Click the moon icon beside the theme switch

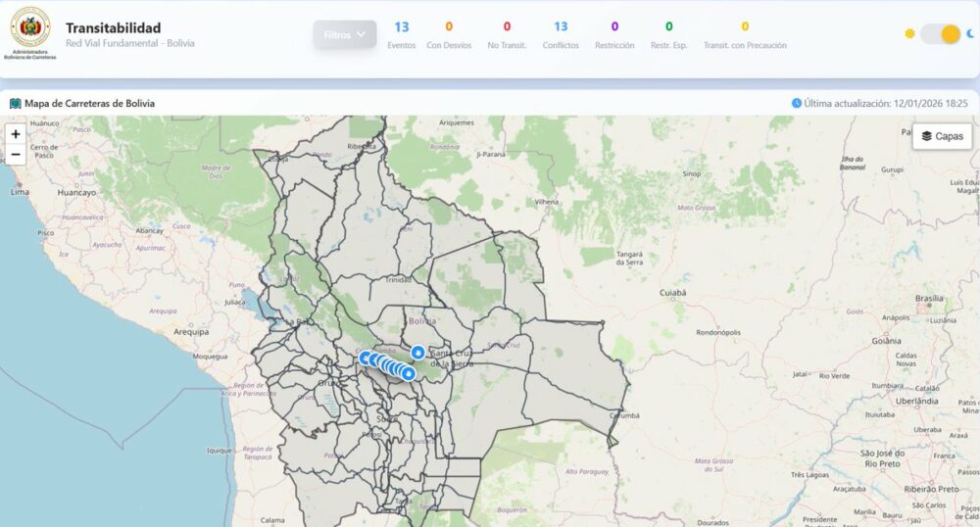pyautogui.click(x=970, y=34)
